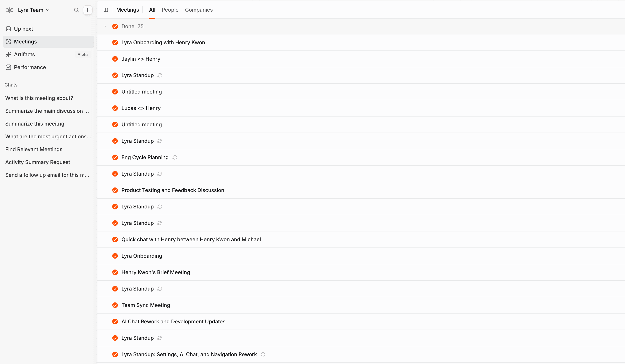This screenshot has width=625, height=364.
Task: Toggle completion on Team Sync Meeting
Action: tap(115, 305)
